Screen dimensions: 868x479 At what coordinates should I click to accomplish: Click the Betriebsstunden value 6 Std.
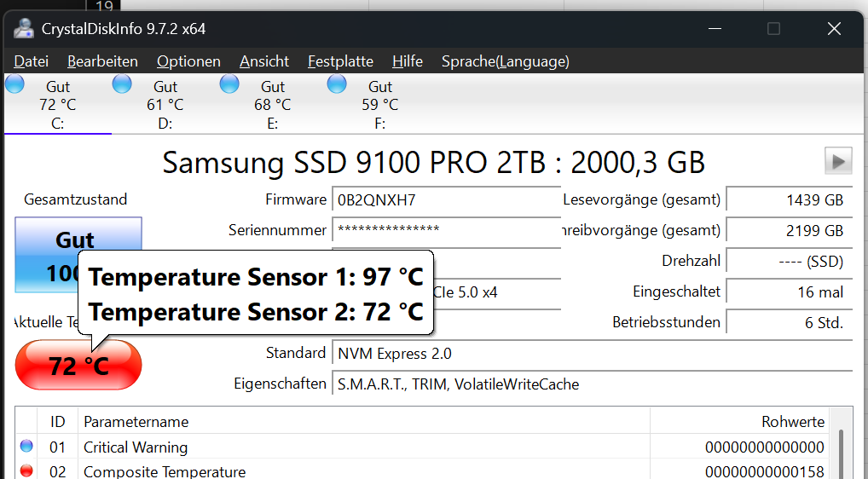click(x=790, y=322)
